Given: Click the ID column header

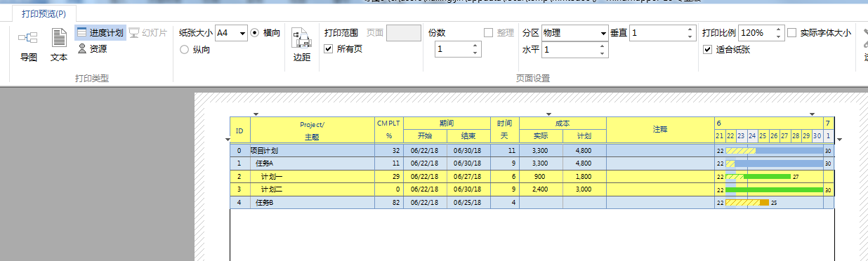Looking at the screenshot, I should pyautogui.click(x=239, y=130).
